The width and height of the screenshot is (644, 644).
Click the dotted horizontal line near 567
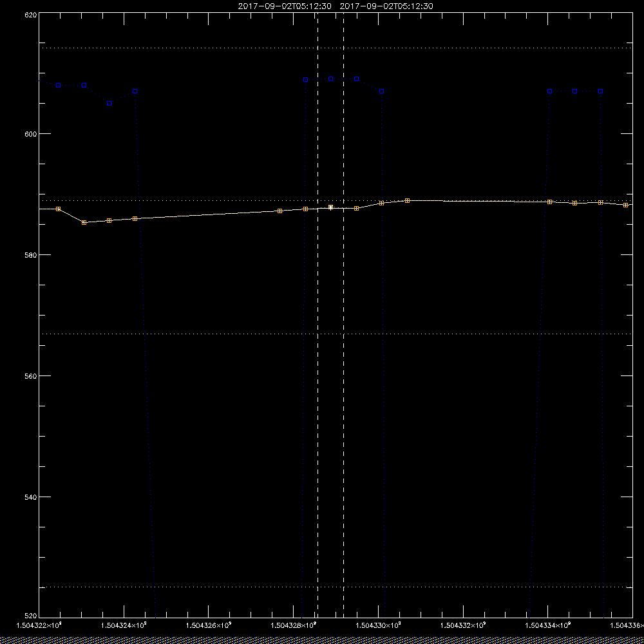(336, 334)
